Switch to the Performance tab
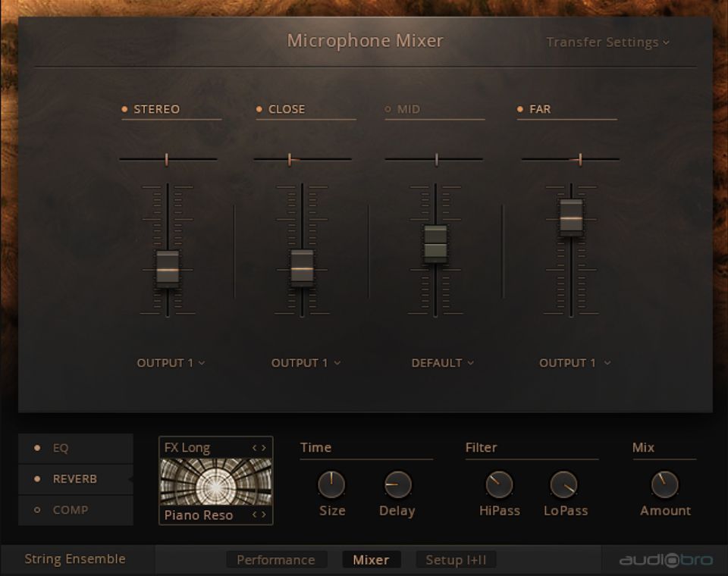The height and width of the screenshot is (576, 728). coord(276,560)
